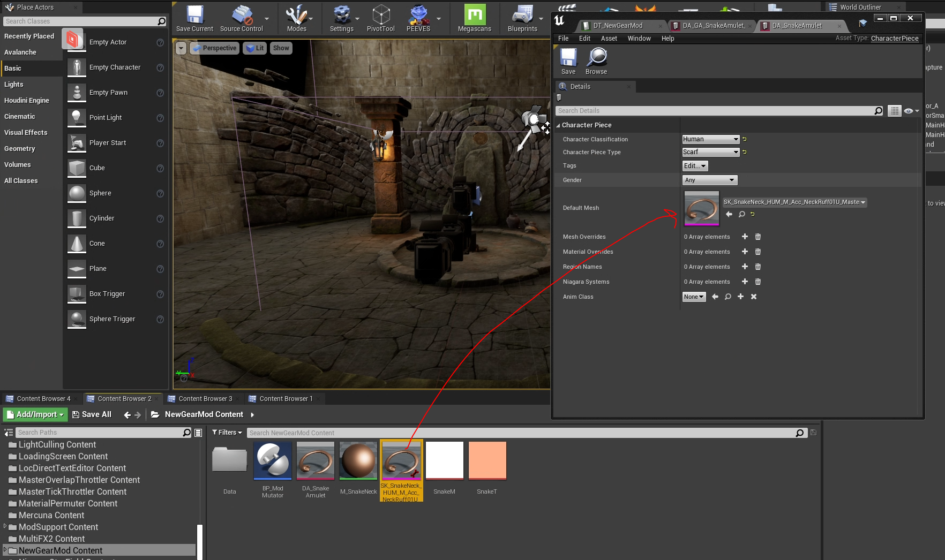Viewport: 945px width, 560px height.
Task: Click the Add/Import button
Action: [35, 415]
